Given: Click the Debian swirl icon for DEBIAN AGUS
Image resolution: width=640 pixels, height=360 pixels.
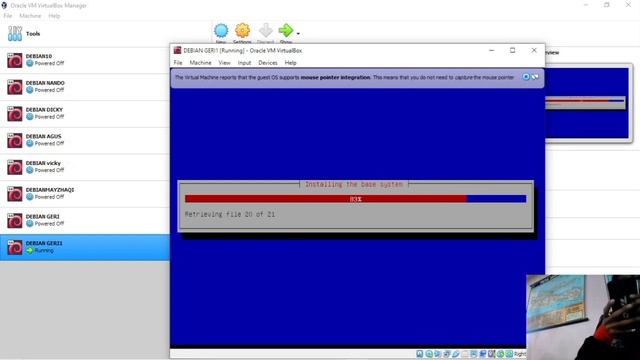Looking at the screenshot, I should (15, 140).
